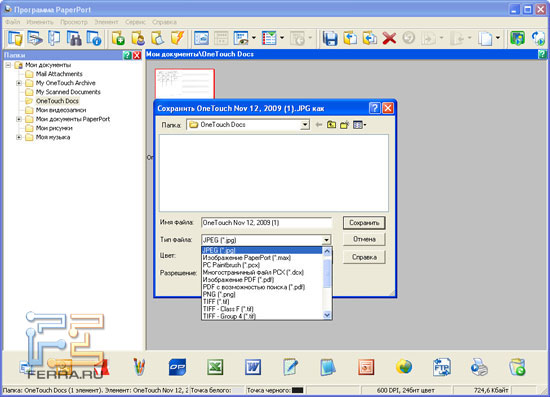550x397 pixels.
Task: Expand the Мои документы PaperPort folder
Action: (x=19, y=119)
